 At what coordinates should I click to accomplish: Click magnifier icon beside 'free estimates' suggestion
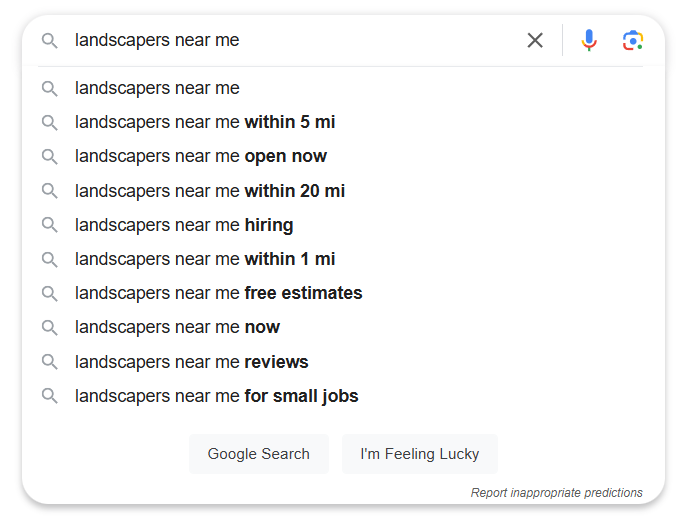(50, 294)
